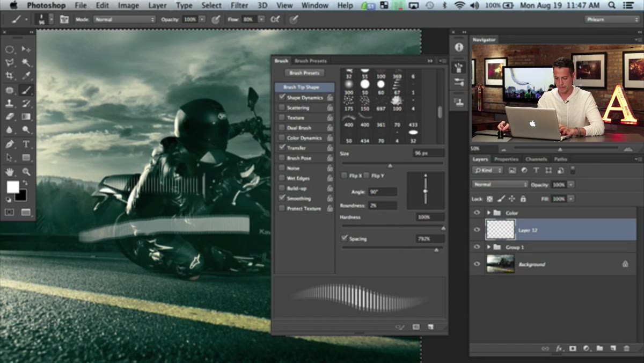The image size is (644, 363).
Task: Open the layer blend mode dropdown
Action: coord(500,184)
